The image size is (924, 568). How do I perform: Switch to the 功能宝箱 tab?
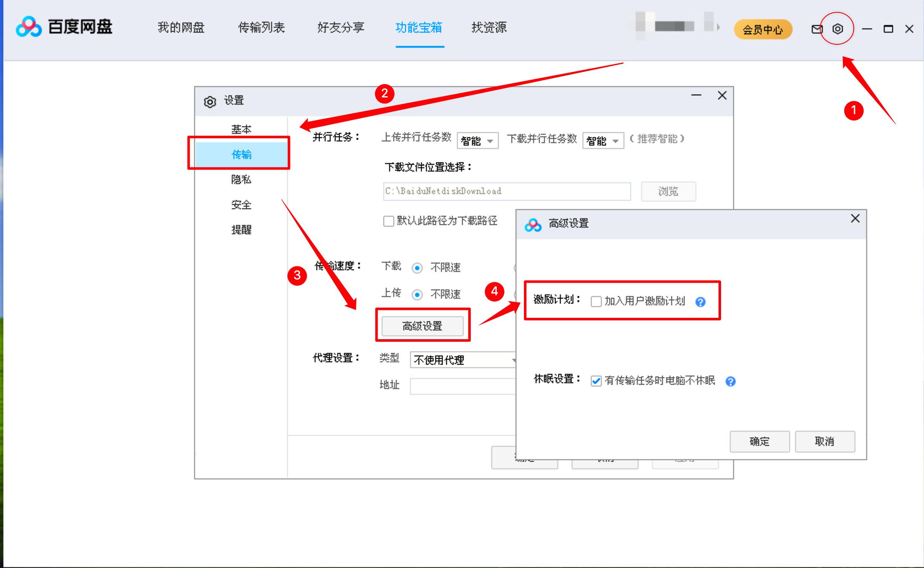click(419, 28)
